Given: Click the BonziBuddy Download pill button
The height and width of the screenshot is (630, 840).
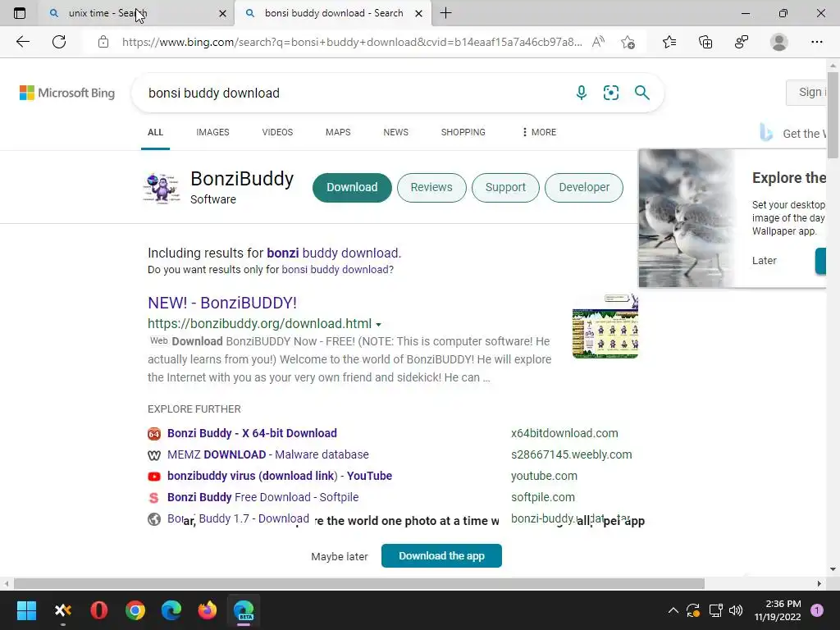Looking at the screenshot, I should point(352,188).
